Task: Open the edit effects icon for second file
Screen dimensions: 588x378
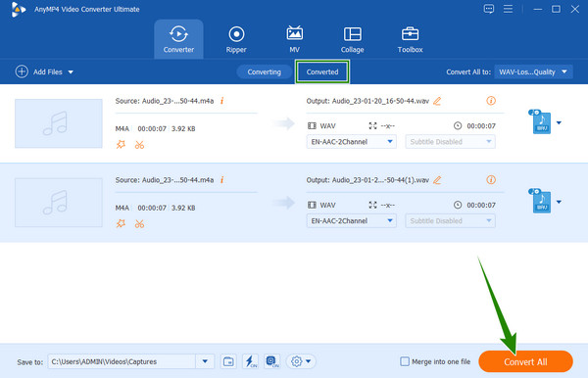Action: pos(121,223)
